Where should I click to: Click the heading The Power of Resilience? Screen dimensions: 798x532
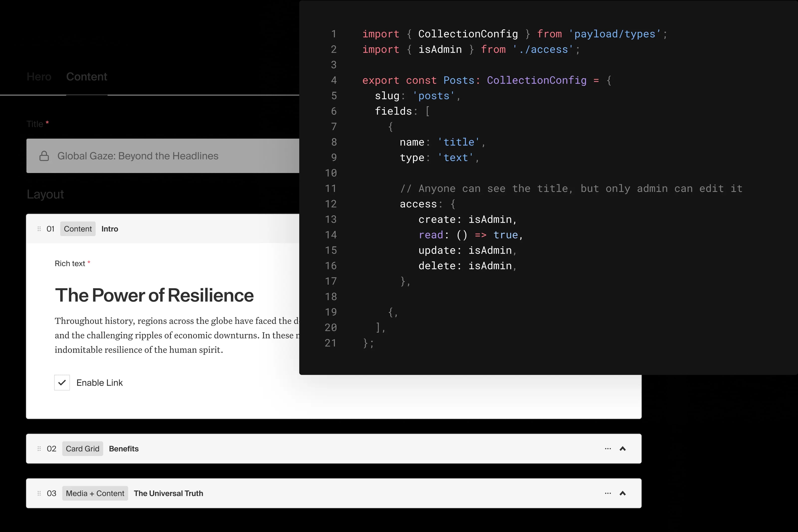154,295
